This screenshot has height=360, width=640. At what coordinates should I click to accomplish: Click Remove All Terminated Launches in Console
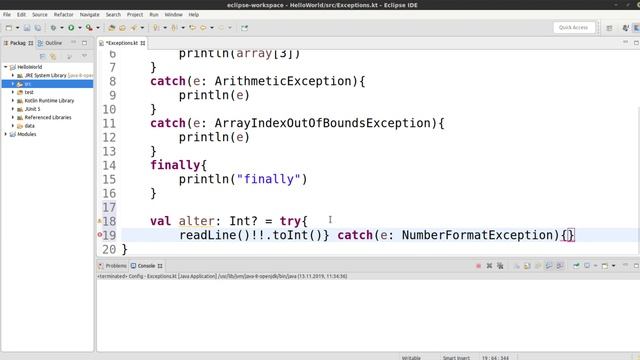tap(500, 266)
